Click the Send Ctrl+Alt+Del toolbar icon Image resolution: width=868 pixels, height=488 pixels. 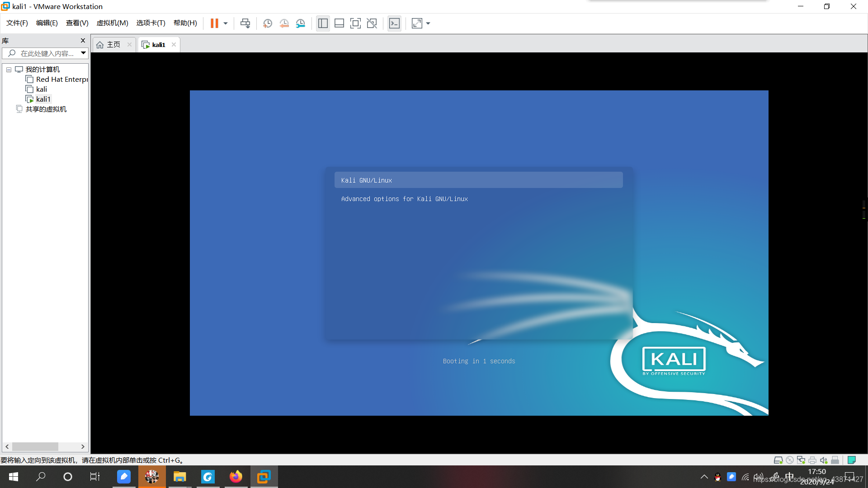click(245, 23)
